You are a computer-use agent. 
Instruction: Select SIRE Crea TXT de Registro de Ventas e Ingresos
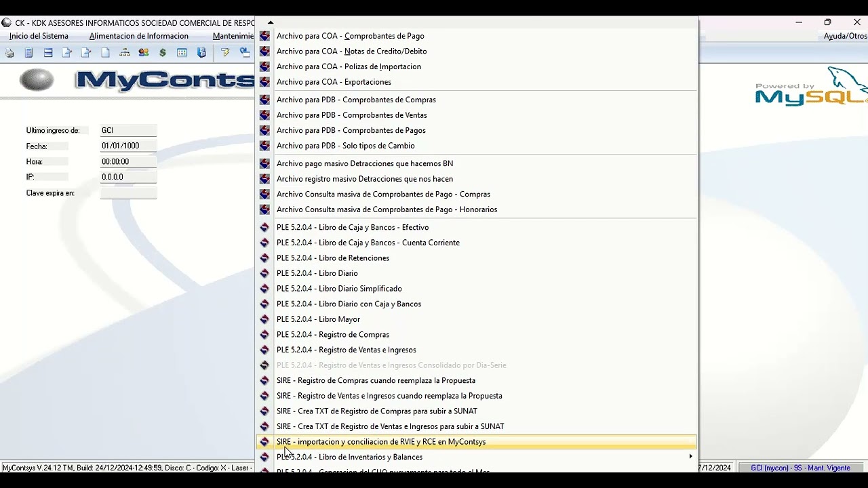(x=477, y=426)
